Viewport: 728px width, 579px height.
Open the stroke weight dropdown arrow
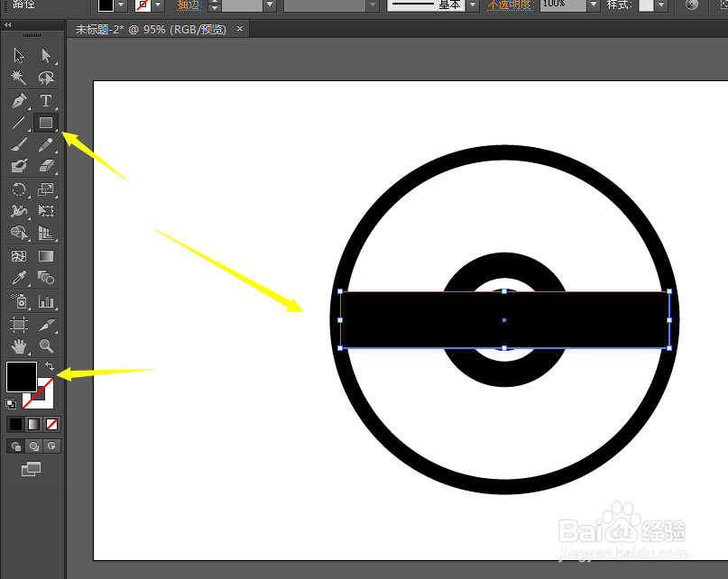[270, 5]
